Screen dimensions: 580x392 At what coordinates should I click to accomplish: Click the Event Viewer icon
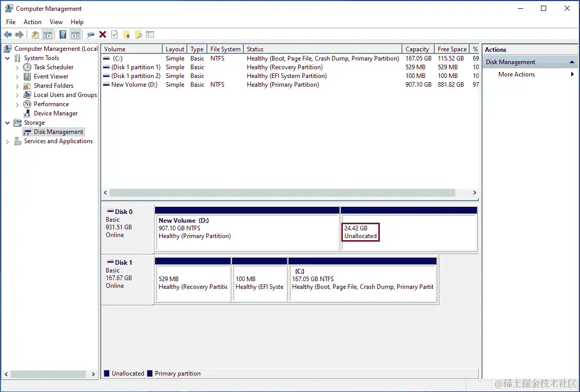coord(27,76)
